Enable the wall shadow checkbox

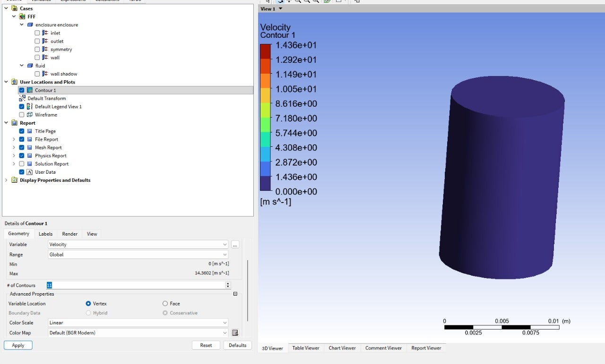pyautogui.click(x=37, y=74)
